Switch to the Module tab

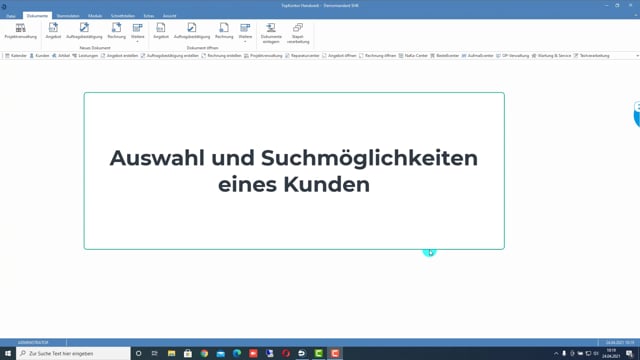coord(95,16)
